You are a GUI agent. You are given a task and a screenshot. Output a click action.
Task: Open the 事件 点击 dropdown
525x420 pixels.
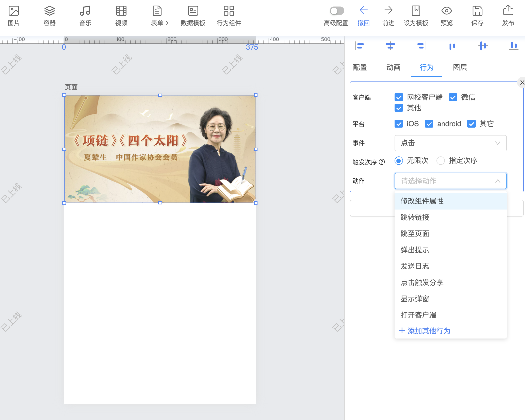(x=450, y=143)
